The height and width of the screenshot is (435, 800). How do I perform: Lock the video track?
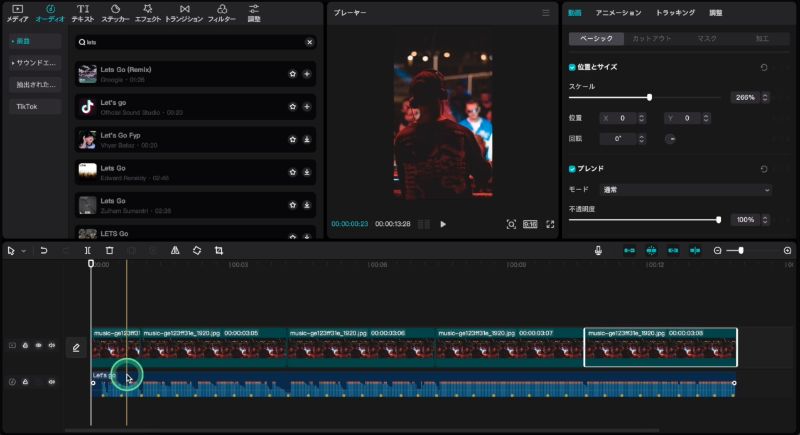click(x=25, y=345)
